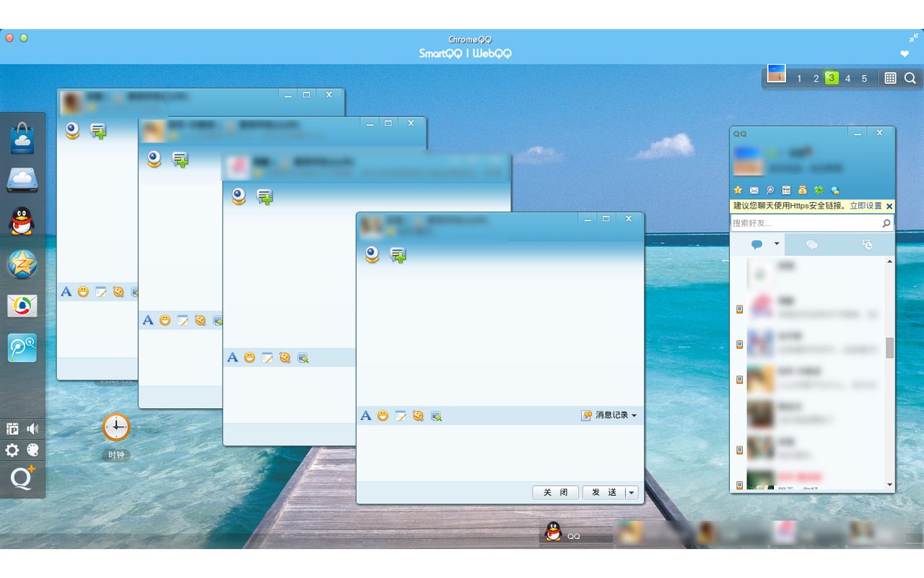Click the 关闭 button in the front chat
Screen dimensions: 924x578
coord(556,492)
